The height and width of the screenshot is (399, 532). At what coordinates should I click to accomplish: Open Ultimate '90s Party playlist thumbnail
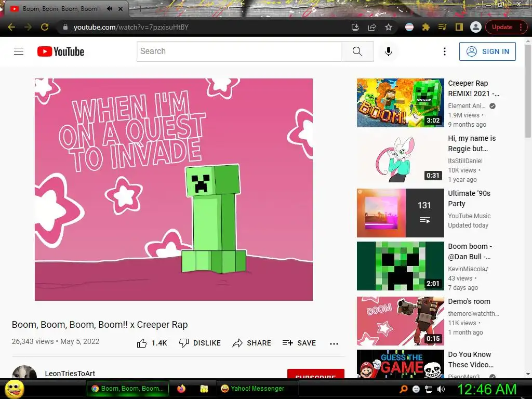(401, 212)
